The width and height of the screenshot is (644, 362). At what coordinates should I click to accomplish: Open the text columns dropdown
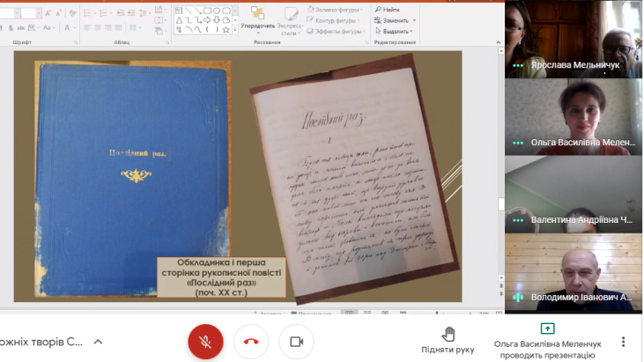coord(134,28)
